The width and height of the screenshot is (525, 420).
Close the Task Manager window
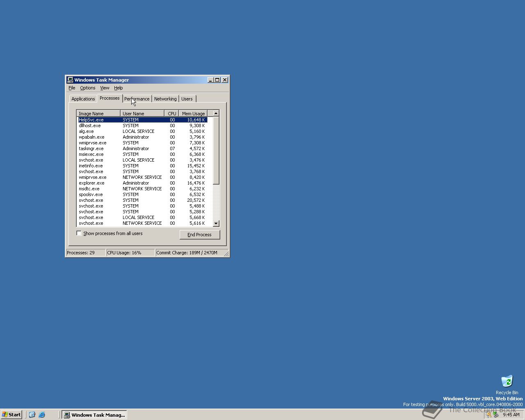225,80
